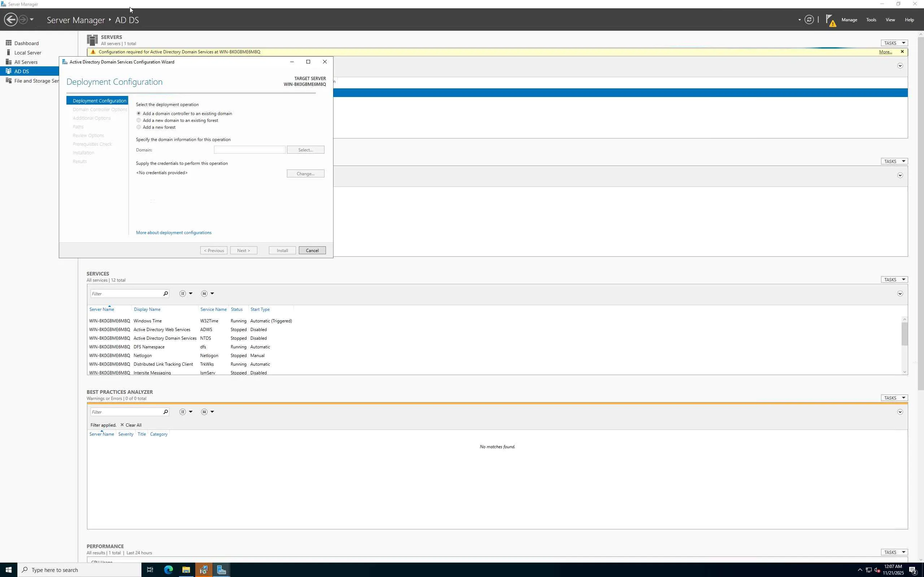
Task: Click the back navigation arrow icon
Action: coord(11,19)
